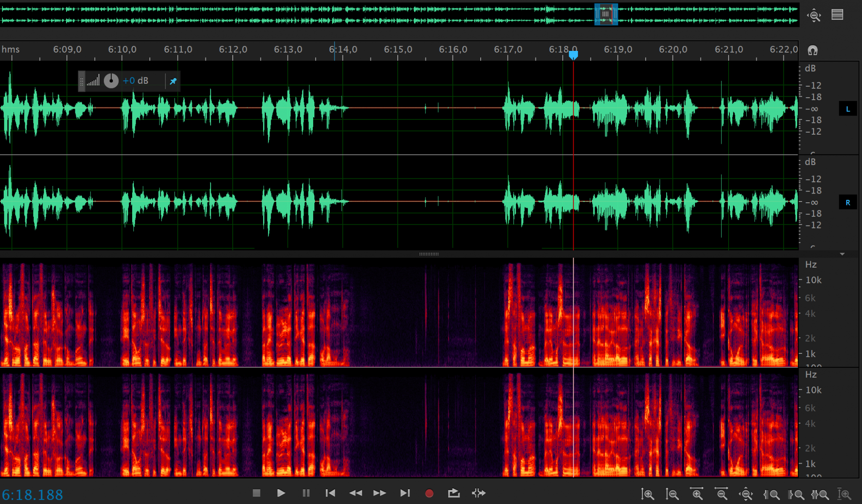Zoom out amplitude icon
The height and width of the screenshot is (504, 862).
point(672,494)
